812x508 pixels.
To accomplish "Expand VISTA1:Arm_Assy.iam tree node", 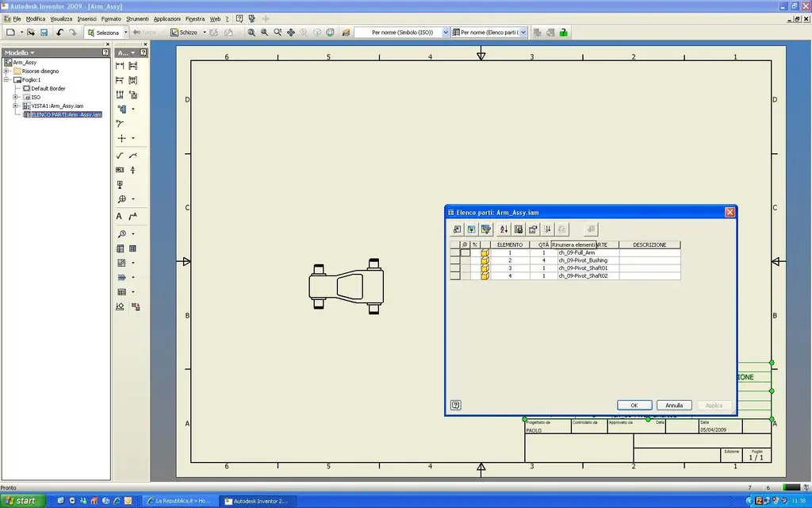I will point(16,106).
